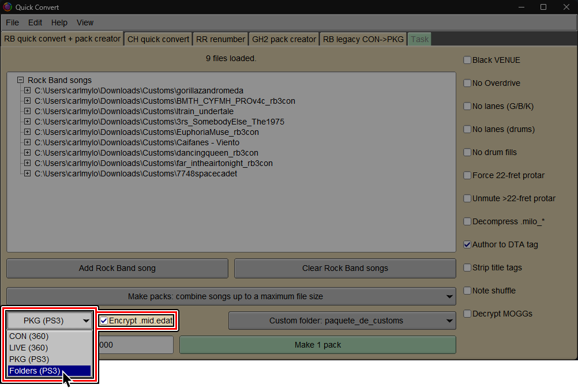The width and height of the screenshot is (578, 392).
Task: Enable Force 22-fret protar checkbox
Action: click(467, 175)
